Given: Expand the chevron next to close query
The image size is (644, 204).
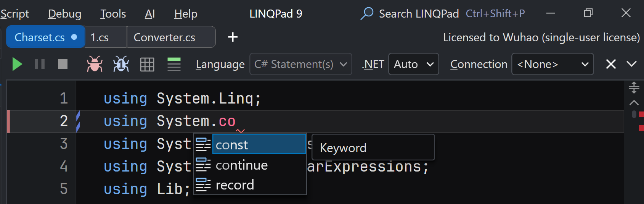Looking at the screenshot, I should click(x=632, y=64).
